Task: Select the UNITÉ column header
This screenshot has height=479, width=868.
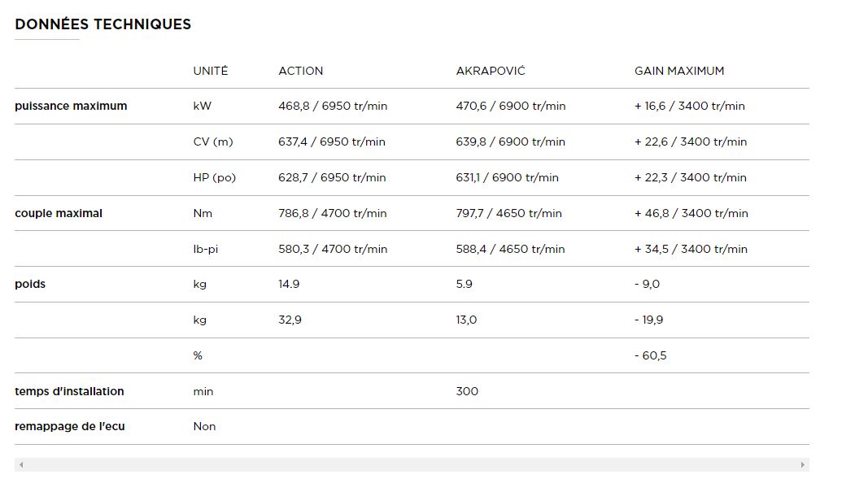Action: [211, 71]
